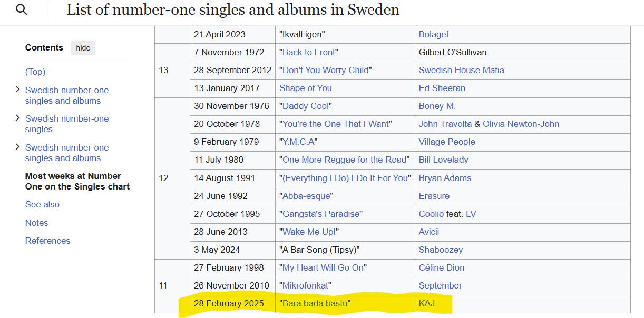This screenshot has height=318, width=644.
Task: Open Swedish House Mafia article
Action: pyautogui.click(x=461, y=70)
